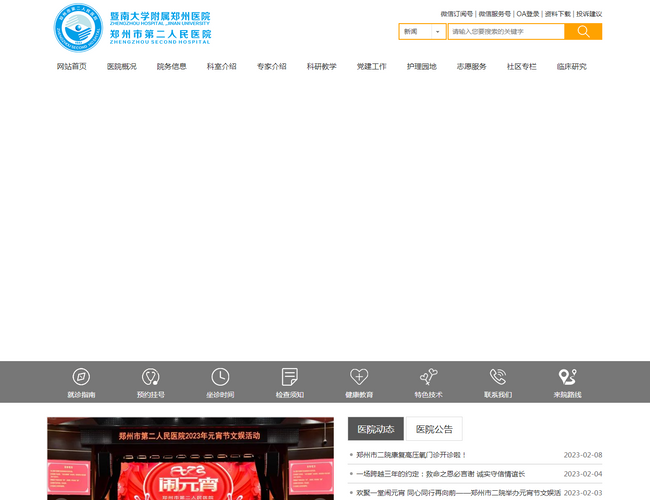Click the 健康教育 heart icon
This screenshot has height=500, width=650.
(x=359, y=377)
